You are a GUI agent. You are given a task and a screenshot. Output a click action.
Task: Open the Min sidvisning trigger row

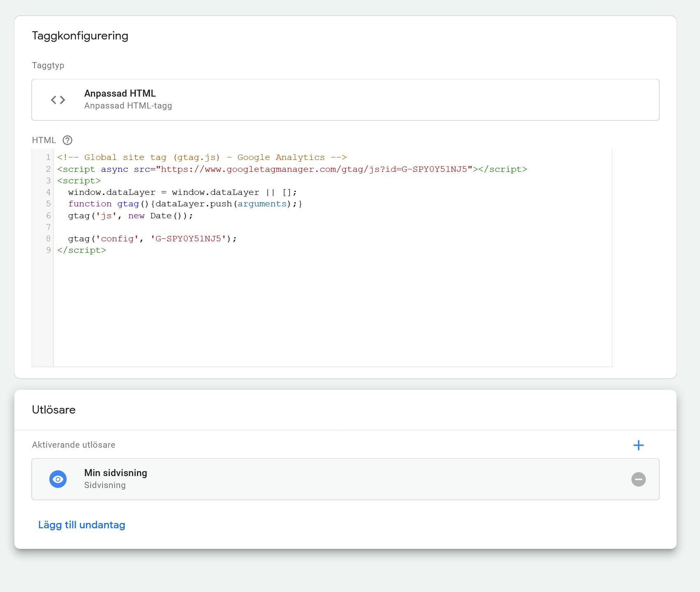[345, 479]
